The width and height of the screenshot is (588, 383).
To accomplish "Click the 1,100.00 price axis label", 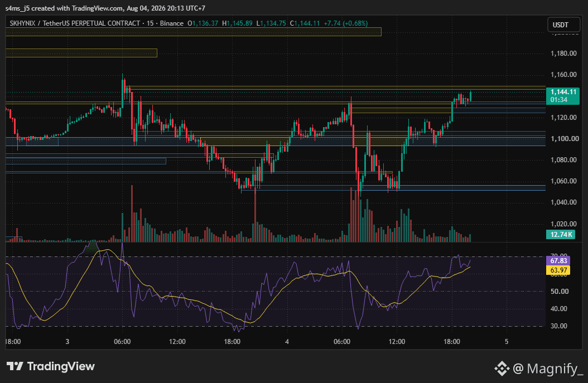I will pos(563,139).
